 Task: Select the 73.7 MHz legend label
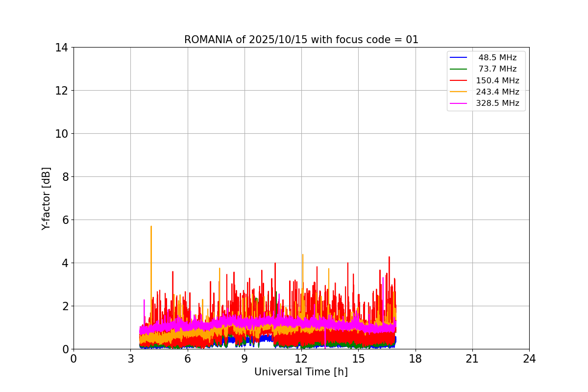497,69
